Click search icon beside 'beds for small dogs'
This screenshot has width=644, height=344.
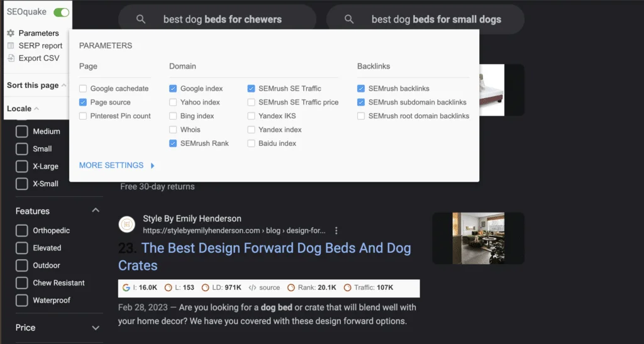pos(349,19)
